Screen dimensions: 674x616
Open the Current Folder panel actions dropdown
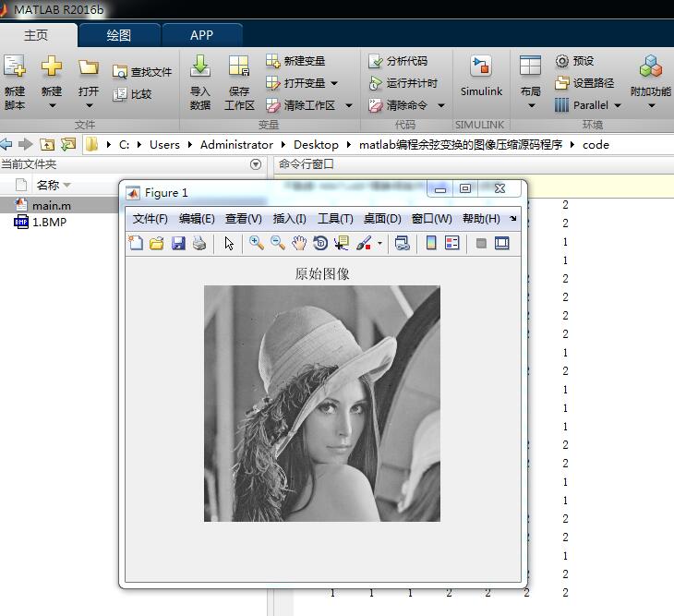tap(256, 164)
